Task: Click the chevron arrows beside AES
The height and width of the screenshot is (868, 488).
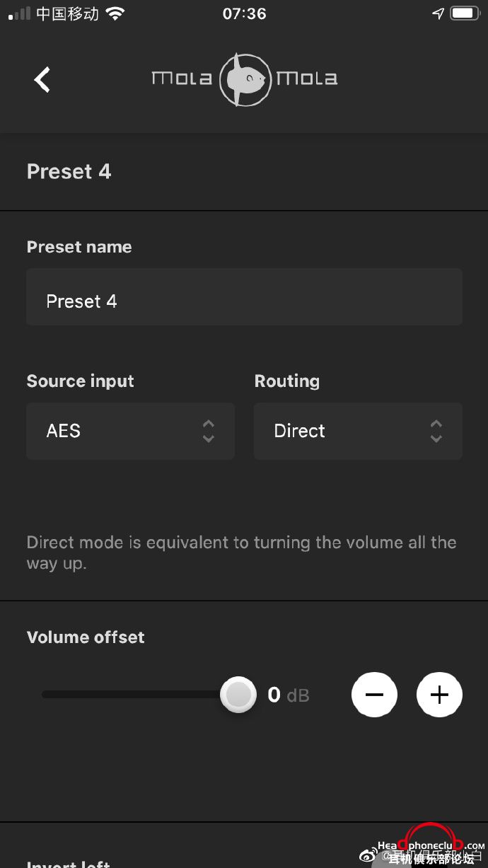Action: pos(208,431)
